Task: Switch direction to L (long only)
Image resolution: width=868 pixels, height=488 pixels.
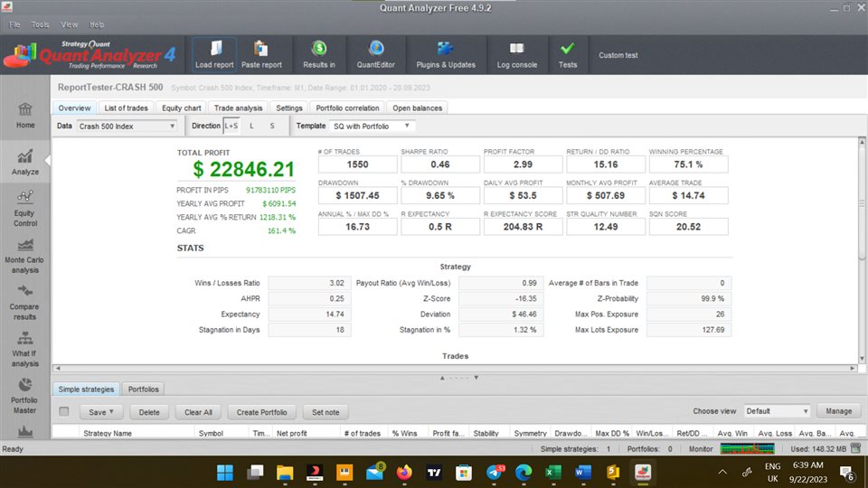Action: pos(251,126)
